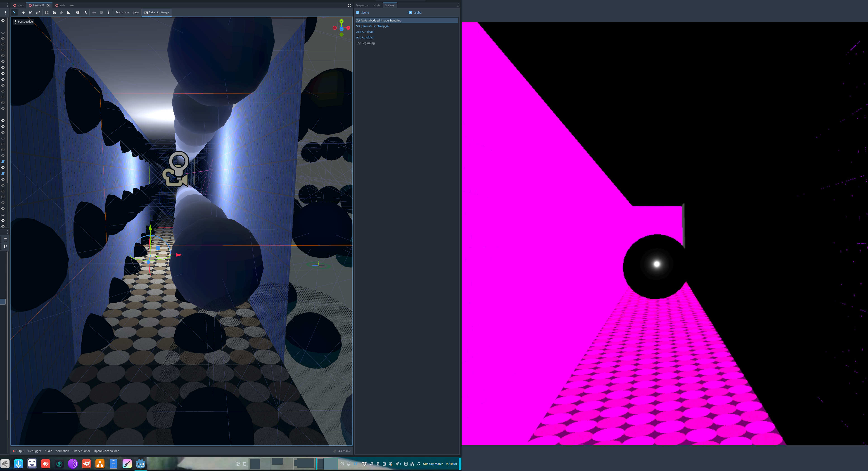Toggle the preview sunlight icon
Image resolution: width=868 pixels, height=471 pixels.
(94, 12)
